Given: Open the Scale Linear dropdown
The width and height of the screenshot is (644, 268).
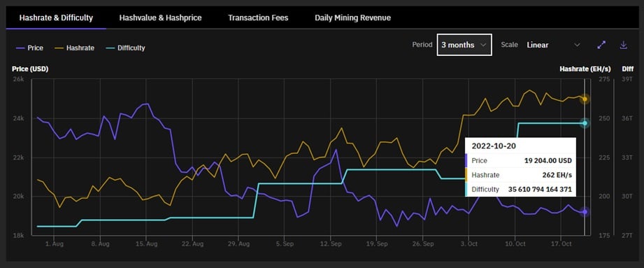Looking at the screenshot, I should coord(553,45).
